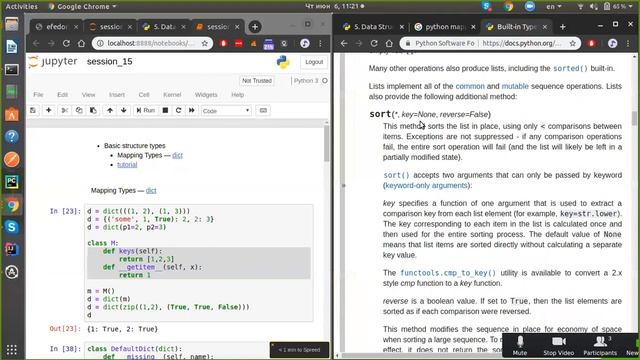Open left Chrome window's three-dot menu
This screenshot has width=640, height=360.
click(320, 43)
